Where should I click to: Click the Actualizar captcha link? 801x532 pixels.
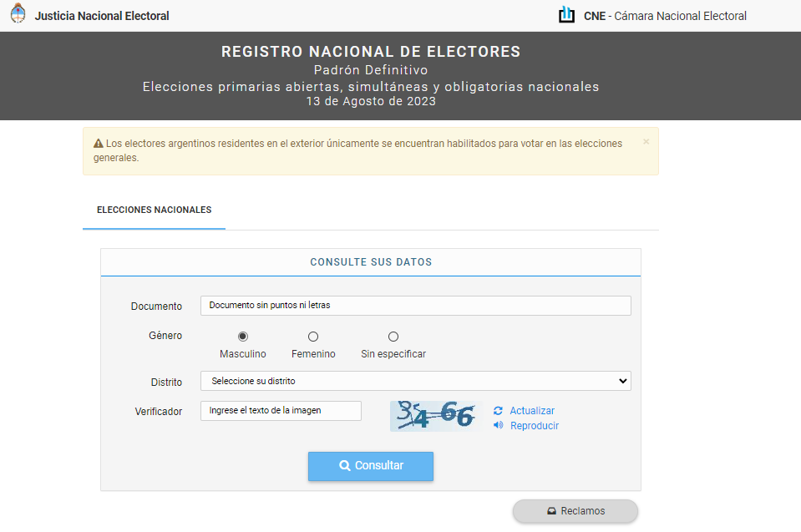(x=532, y=411)
